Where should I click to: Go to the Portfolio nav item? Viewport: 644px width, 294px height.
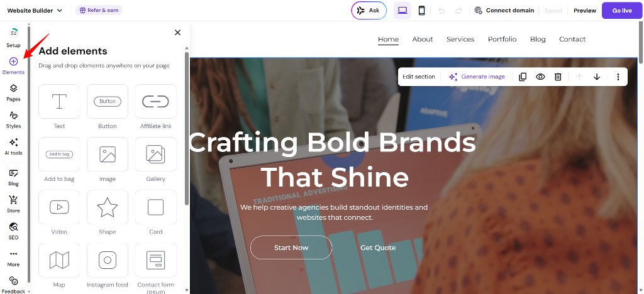502,40
